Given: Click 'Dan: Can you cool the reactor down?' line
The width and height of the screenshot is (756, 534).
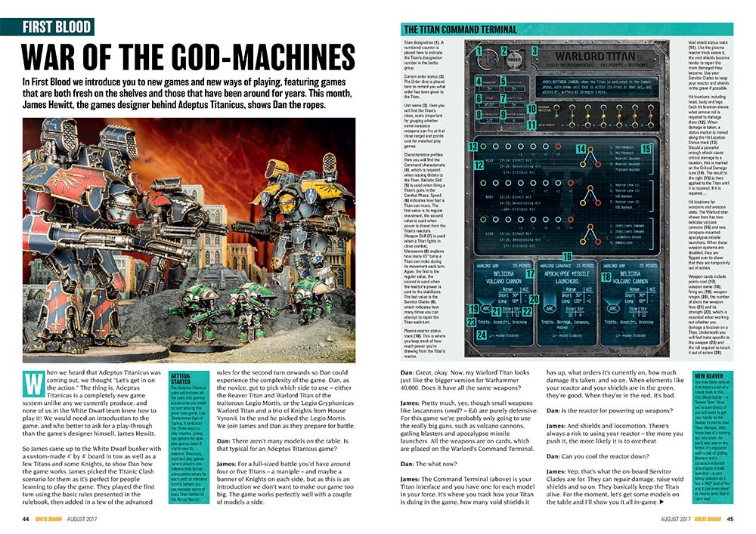Looking at the screenshot, I should (597, 456).
